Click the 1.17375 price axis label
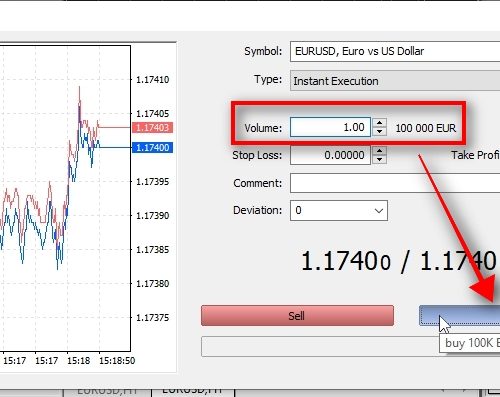Image resolution: width=500 pixels, height=397 pixels. coord(153,317)
